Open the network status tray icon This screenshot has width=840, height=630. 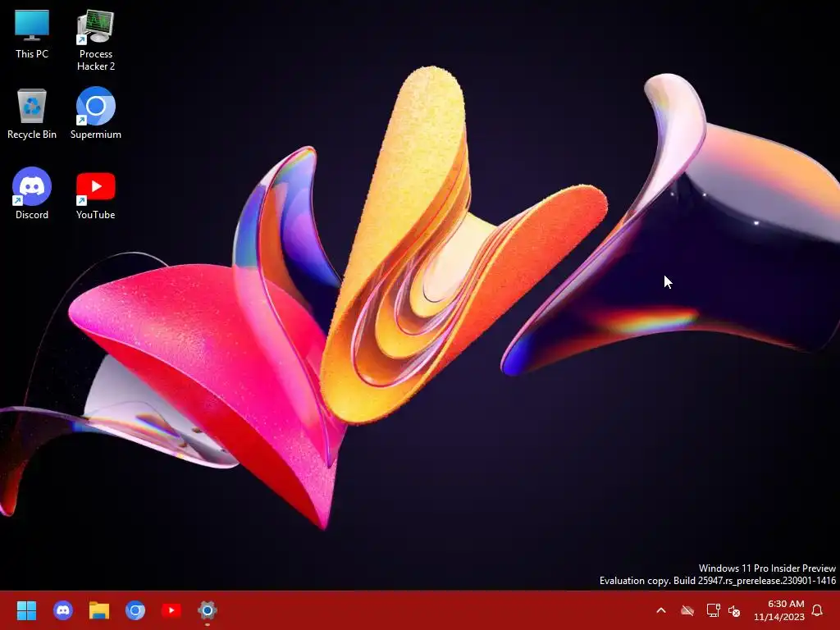(713, 610)
